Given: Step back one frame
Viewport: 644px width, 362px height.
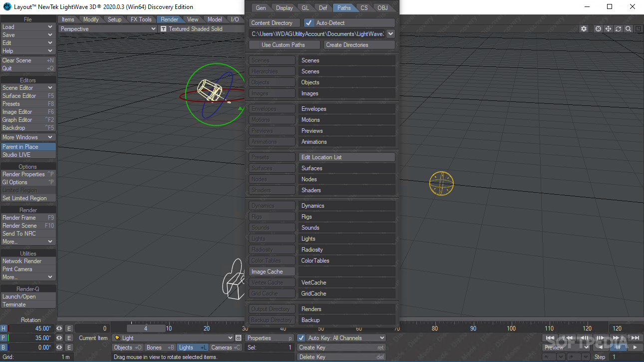Looking at the screenshot, I should point(584,338).
